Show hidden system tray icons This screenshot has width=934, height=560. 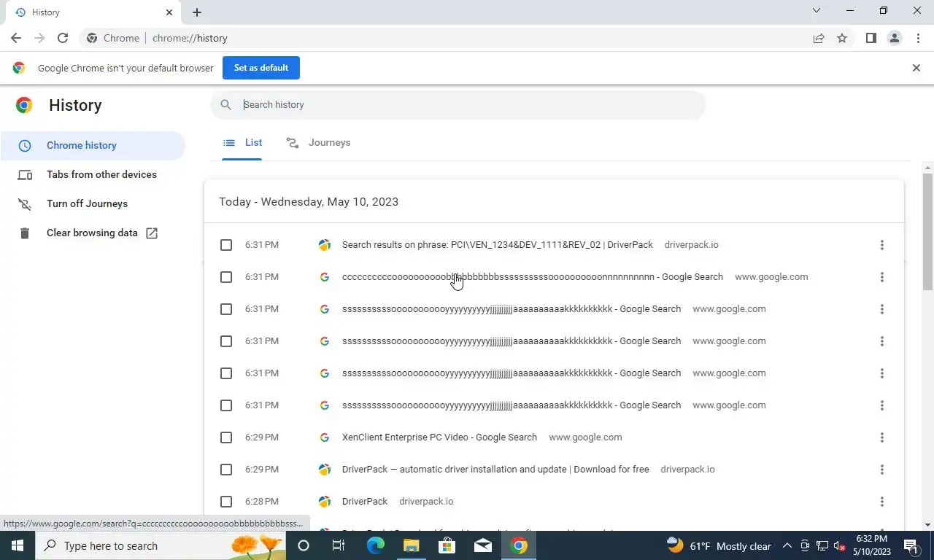pyautogui.click(x=787, y=545)
